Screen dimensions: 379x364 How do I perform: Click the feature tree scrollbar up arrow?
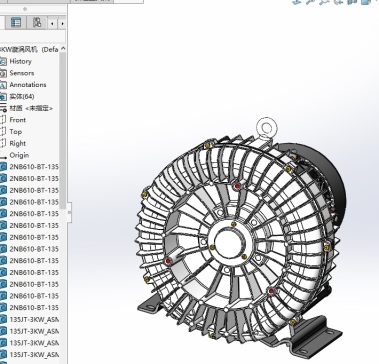pos(63,49)
